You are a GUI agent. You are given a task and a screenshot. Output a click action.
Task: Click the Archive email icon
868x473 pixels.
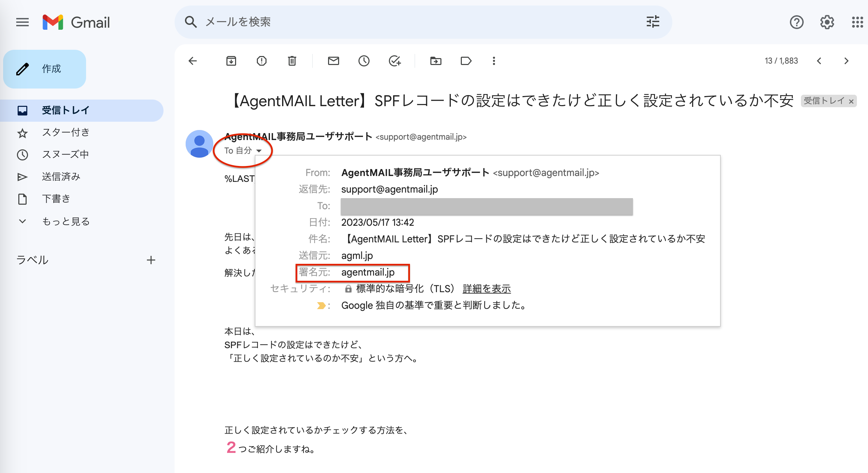click(x=231, y=61)
